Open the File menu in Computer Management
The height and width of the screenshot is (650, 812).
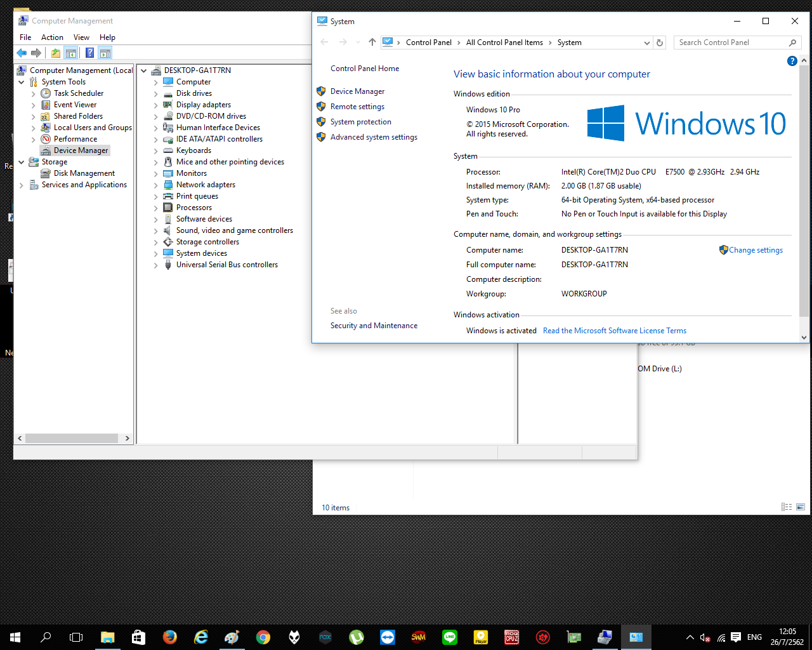tap(25, 37)
